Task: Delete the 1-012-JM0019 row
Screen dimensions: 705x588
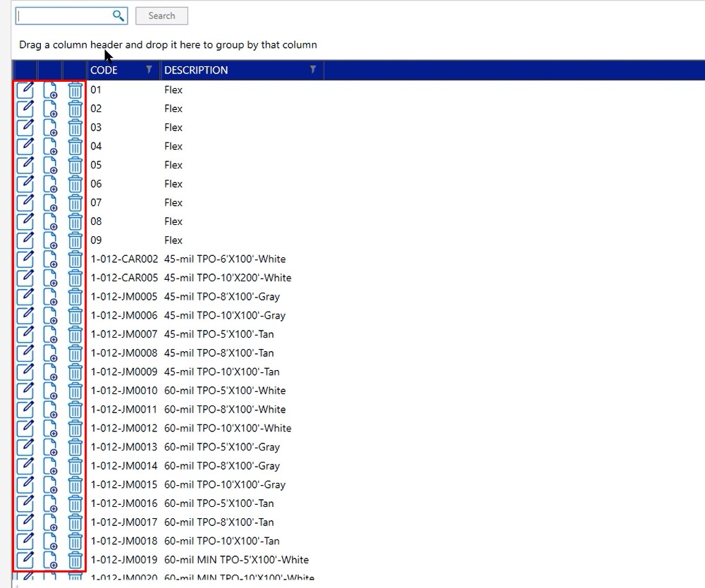Action: pos(75,561)
